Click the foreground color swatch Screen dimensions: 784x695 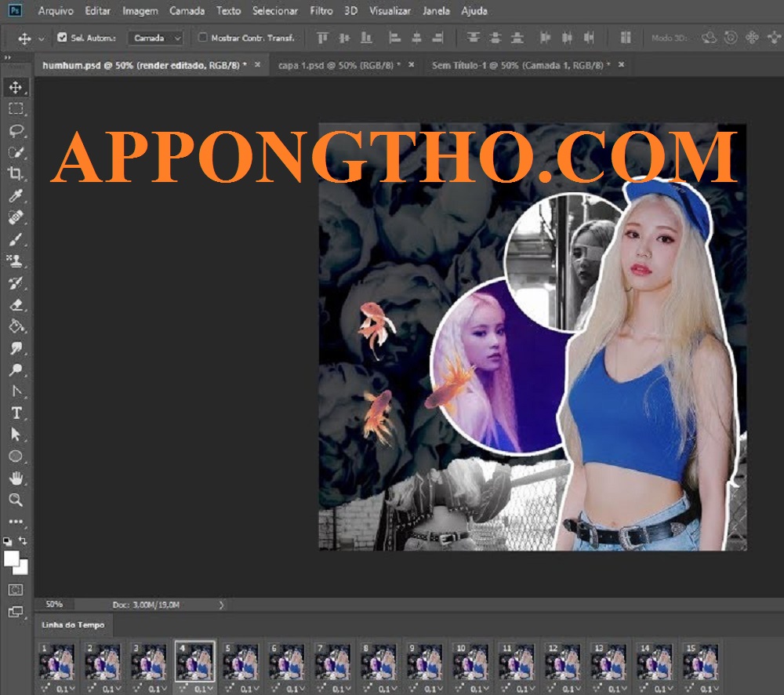point(10,558)
